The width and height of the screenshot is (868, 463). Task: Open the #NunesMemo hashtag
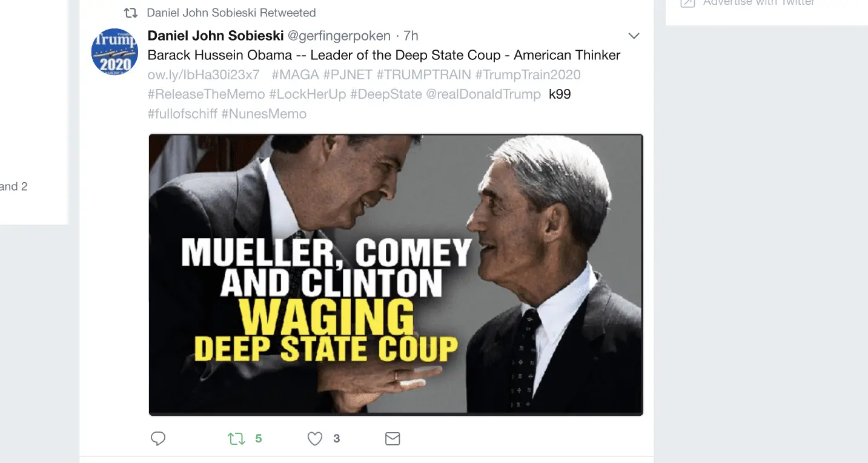click(x=264, y=114)
